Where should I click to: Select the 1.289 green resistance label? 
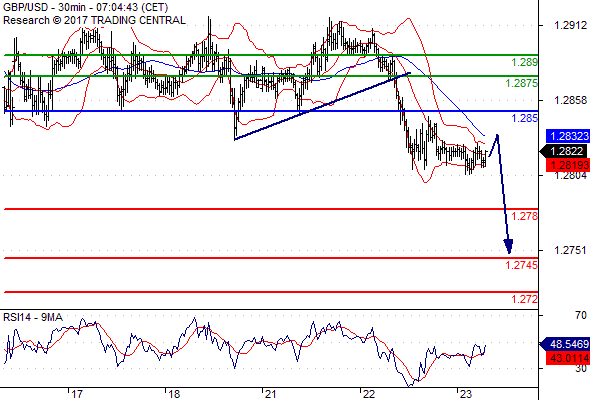524,62
